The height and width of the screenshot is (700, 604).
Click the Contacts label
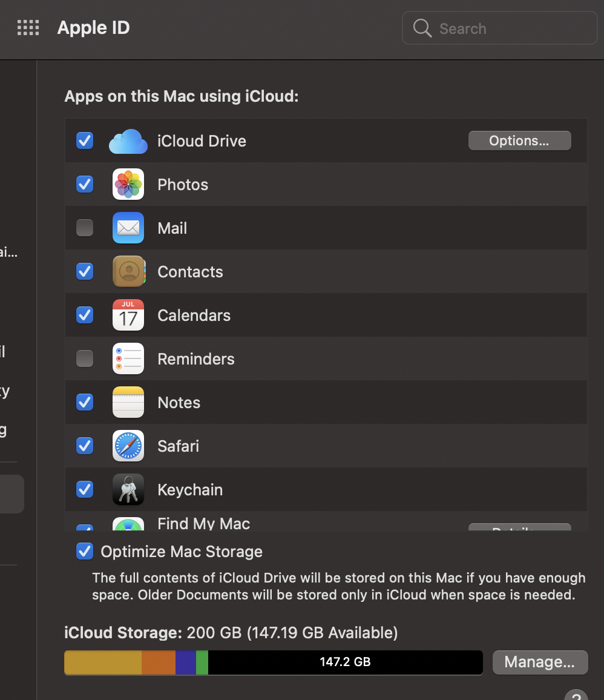pos(190,272)
